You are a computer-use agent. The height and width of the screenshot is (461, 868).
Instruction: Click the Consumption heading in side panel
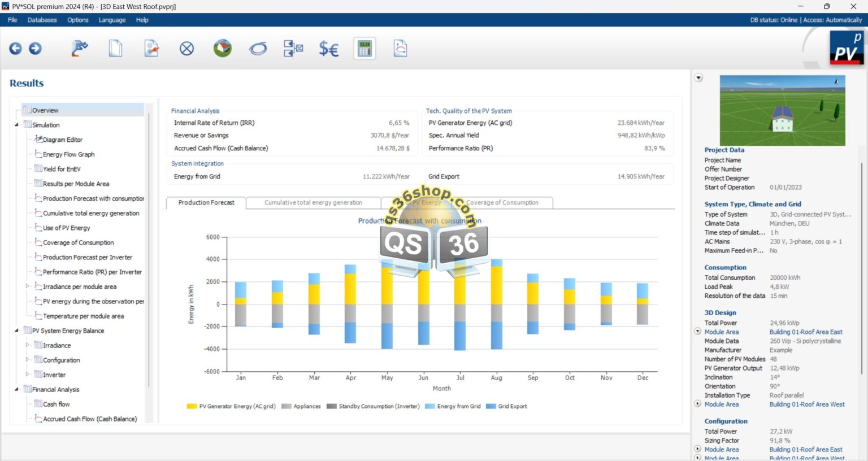pos(725,268)
